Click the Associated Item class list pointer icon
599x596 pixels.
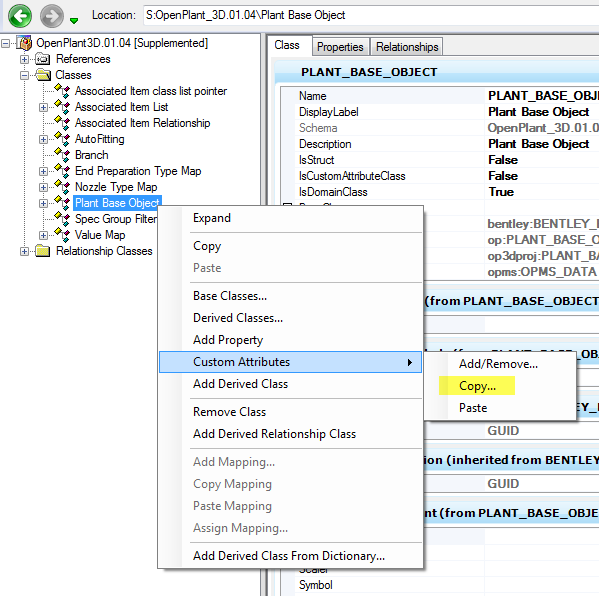62,91
